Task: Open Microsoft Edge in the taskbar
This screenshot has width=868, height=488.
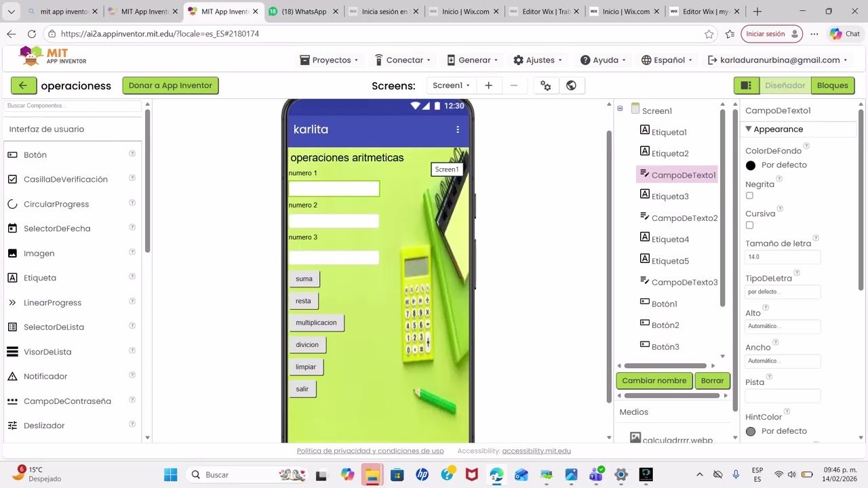Action: (496, 474)
